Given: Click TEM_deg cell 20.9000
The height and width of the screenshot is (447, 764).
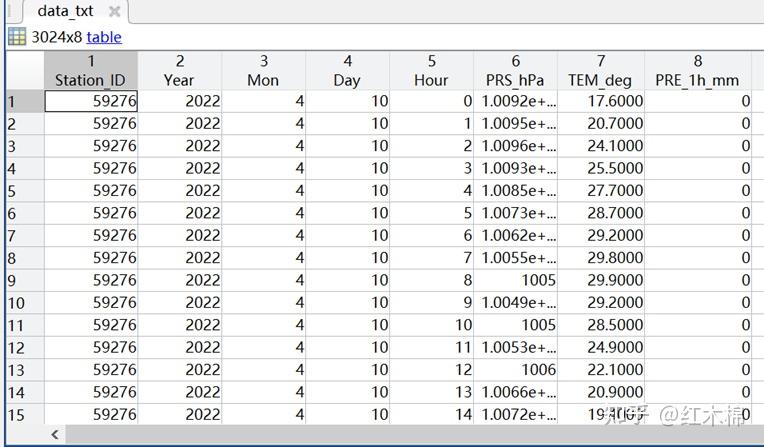Looking at the screenshot, I should coord(601,393).
